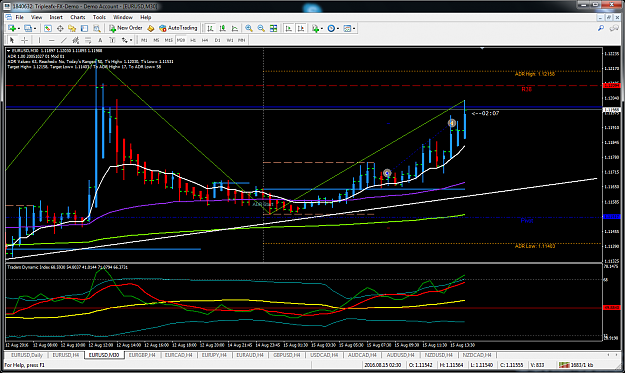Open the Insert menu
The image size is (625, 373).
pyautogui.click(x=56, y=17)
